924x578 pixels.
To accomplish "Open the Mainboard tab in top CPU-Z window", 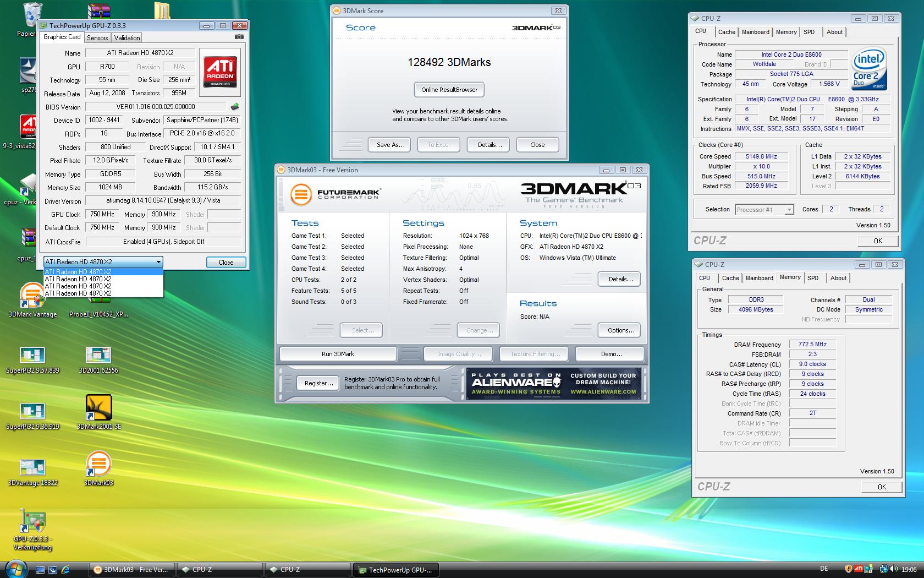I will 755,32.
